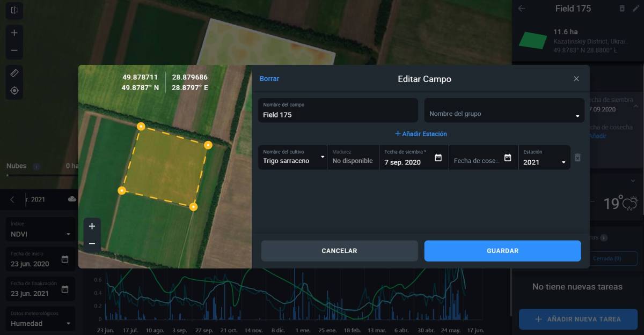Click the pencil icon to edit Field 175

(x=635, y=9)
